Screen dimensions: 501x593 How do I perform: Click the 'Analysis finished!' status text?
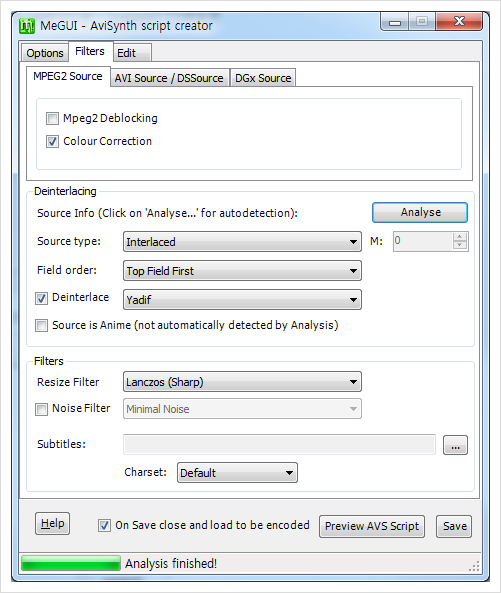click(171, 564)
